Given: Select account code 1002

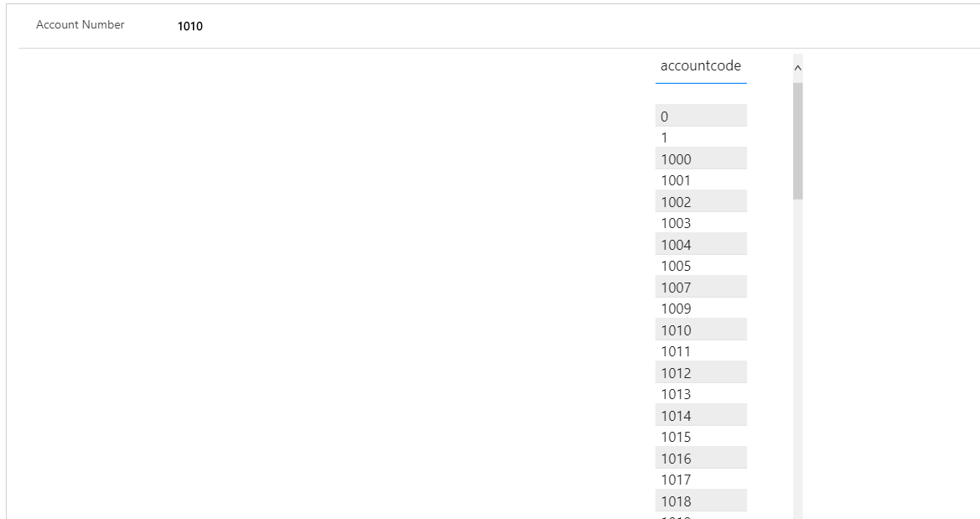Looking at the screenshot, I should (700, 201).
